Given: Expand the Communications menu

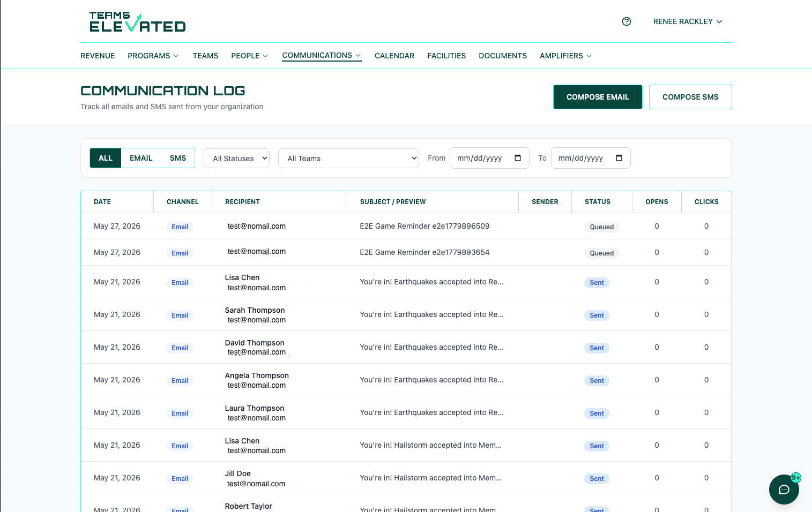Looking at the screenshot, I should 322,56.
